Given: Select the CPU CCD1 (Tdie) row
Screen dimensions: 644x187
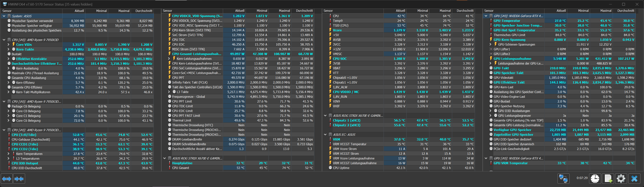Looking at the screenshot, I should coord(77,144).
